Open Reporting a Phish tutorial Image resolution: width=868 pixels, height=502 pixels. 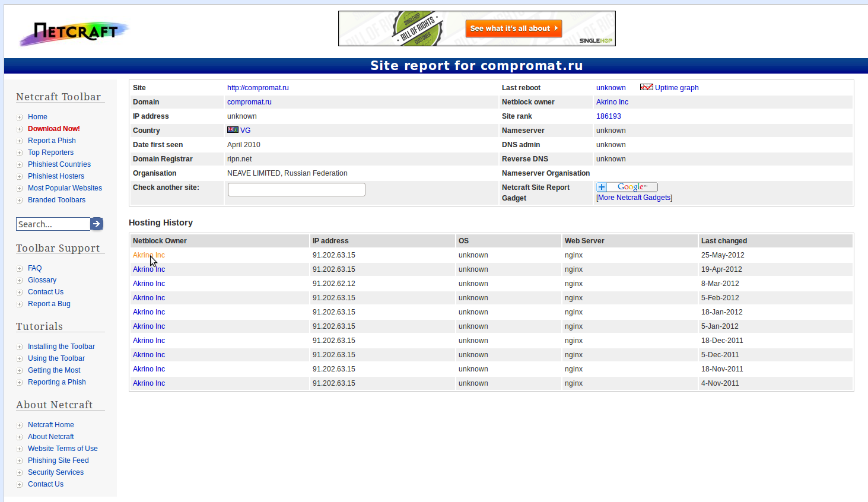point(57,382)
